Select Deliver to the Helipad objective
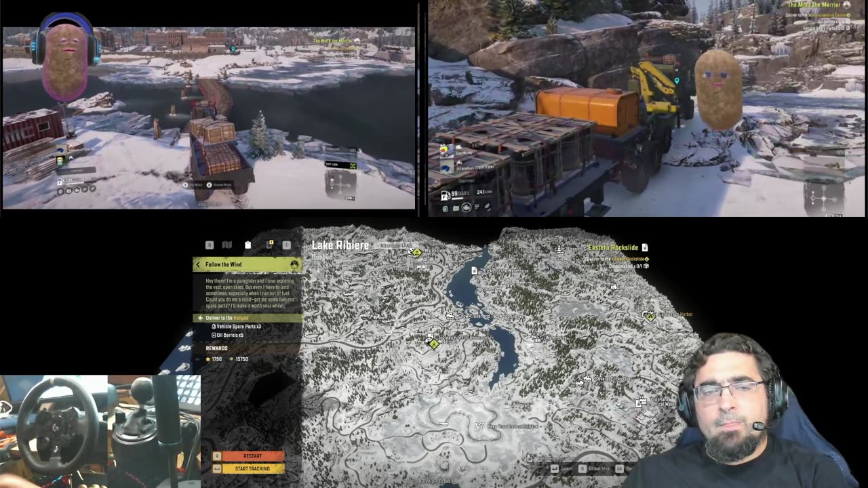 [248, 318]
